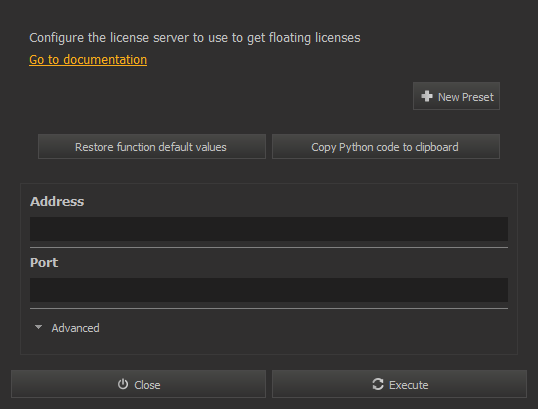The height and width of the screenshot is (409, 538).
Task: Click the Address field label
Action: [57, 201]
